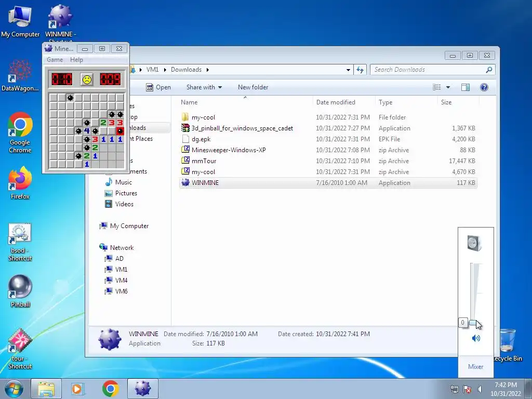532x399 pixels.
Task: Click the search magnifier icon
Action: tap(489, 70)
